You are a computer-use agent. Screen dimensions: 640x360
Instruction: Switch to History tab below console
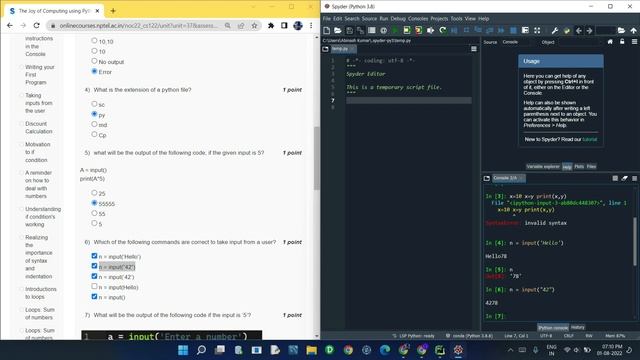[x=577, y=327]
